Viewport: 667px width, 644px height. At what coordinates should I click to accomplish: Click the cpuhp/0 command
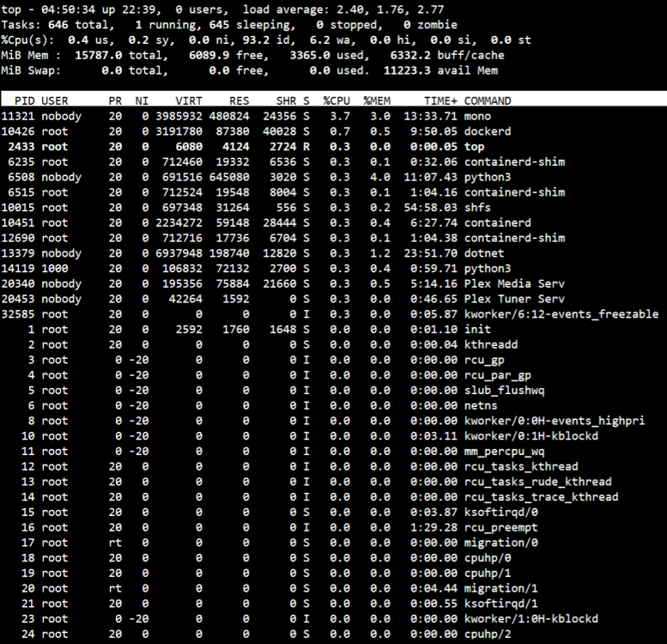click(488, 558)
